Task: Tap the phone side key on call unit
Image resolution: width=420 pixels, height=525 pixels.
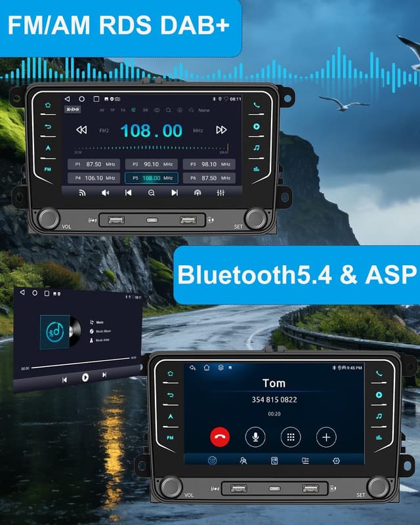Action: point(379,373)
